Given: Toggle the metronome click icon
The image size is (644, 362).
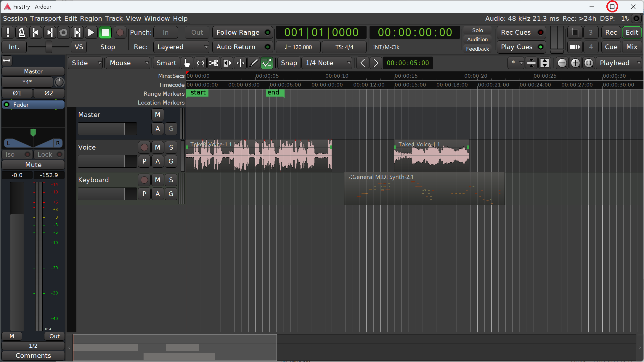Looking at the screenshot, I should (22, 32).
